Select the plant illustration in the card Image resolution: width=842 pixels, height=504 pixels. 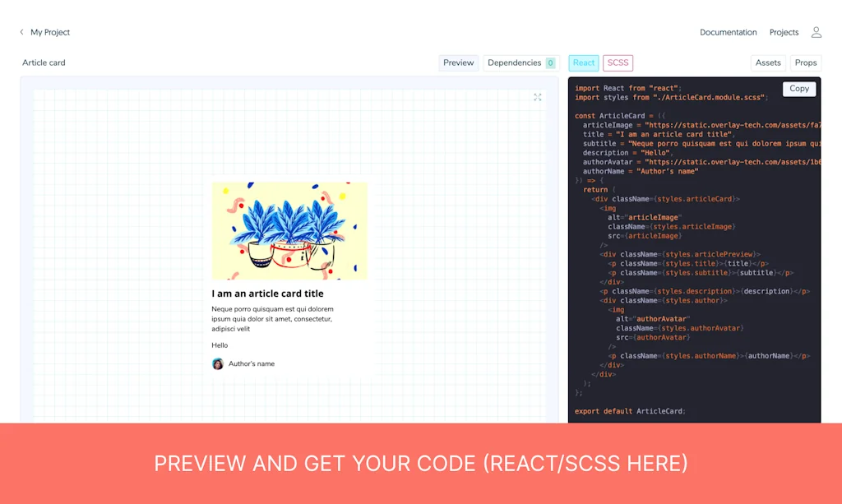[x=289, y=231]
